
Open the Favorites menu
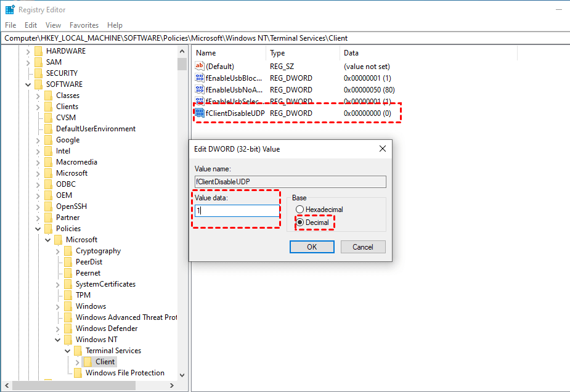click(84, 25)
